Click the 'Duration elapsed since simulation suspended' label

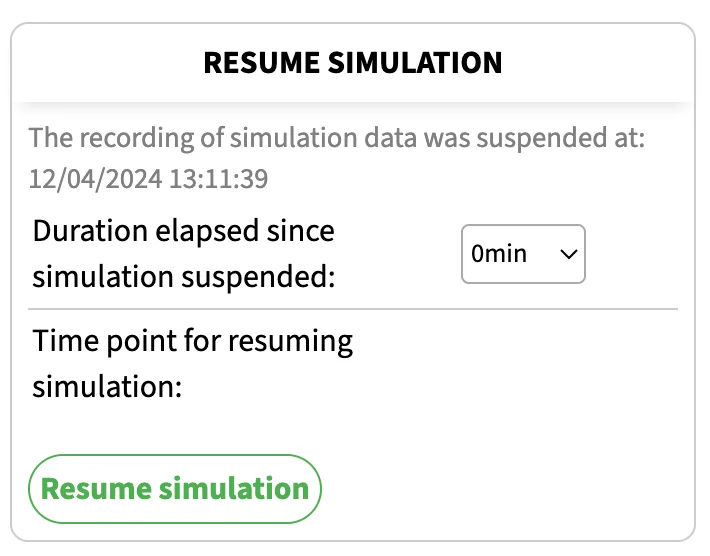click(x=184, y=254)
